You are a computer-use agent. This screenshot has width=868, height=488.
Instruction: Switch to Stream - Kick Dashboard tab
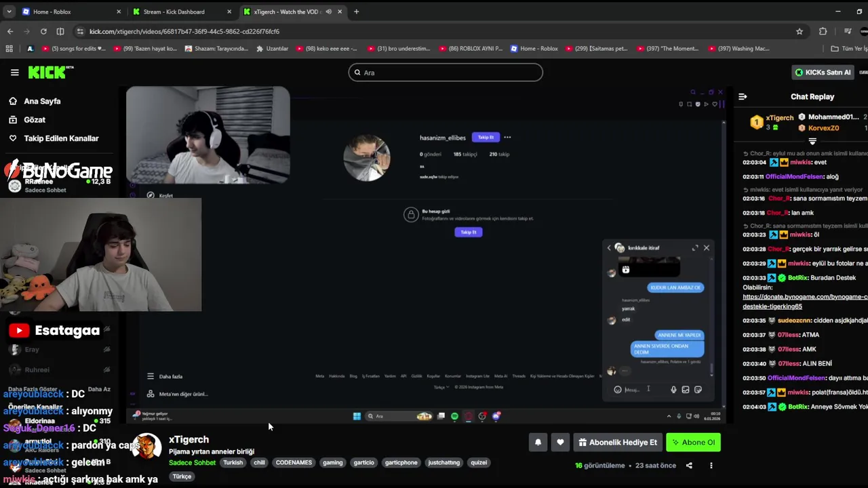[182, 12]
